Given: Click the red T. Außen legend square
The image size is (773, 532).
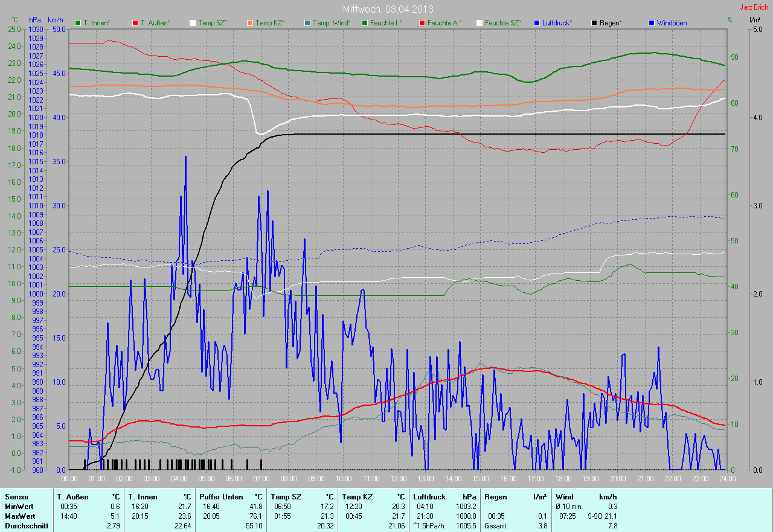Looking at the screenshot, I should [135, 23].
